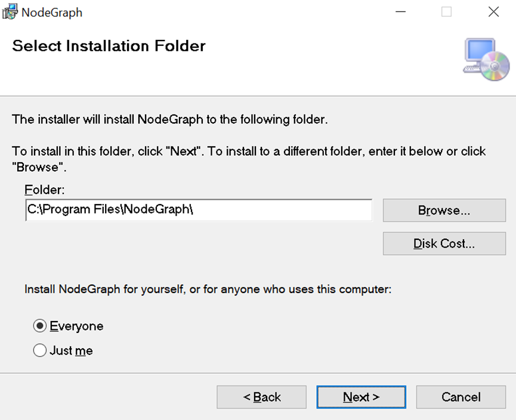Click the greyed-out maximize window button

[446, 12]
